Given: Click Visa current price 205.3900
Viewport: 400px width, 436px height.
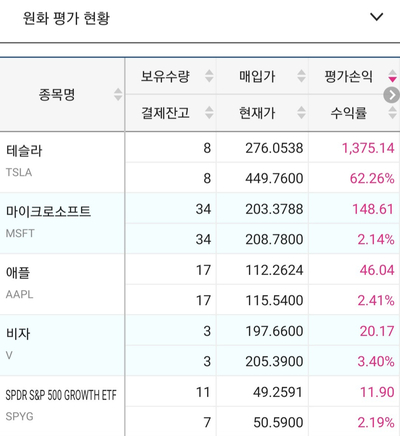Looking at the screenshot, I should pyautogui.click(x=274, y=361).
